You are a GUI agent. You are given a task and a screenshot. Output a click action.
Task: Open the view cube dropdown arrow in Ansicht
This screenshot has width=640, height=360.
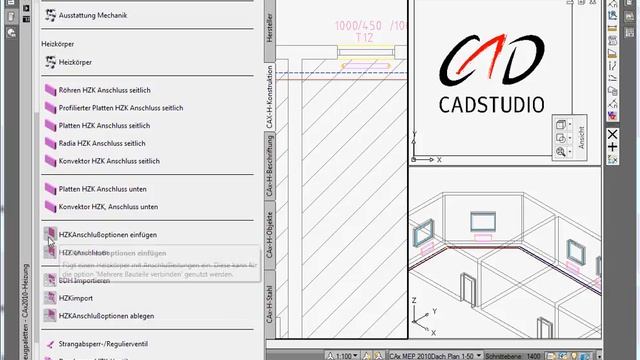tap(570, 124)
